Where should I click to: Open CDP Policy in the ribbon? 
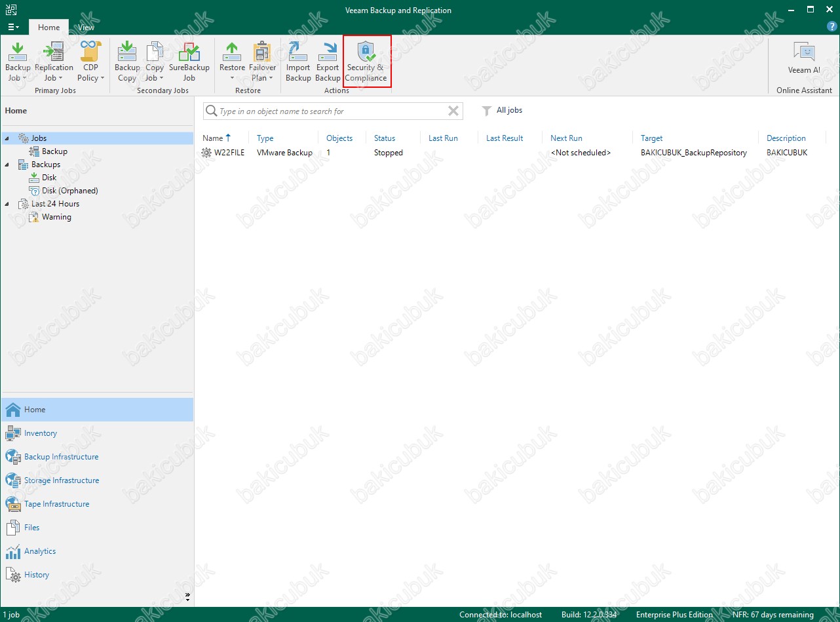tap(91, 62)
